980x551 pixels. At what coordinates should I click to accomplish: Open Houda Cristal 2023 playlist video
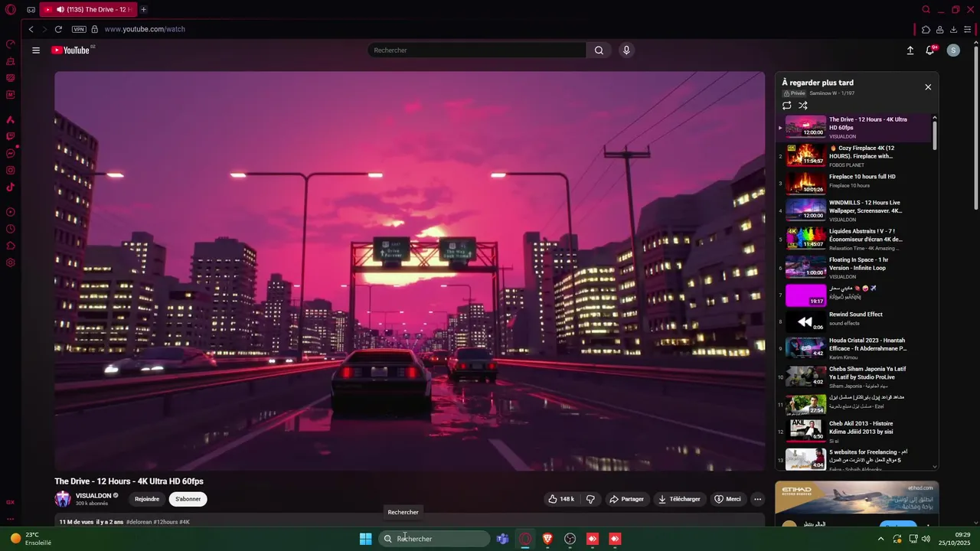tap(854, 348)
